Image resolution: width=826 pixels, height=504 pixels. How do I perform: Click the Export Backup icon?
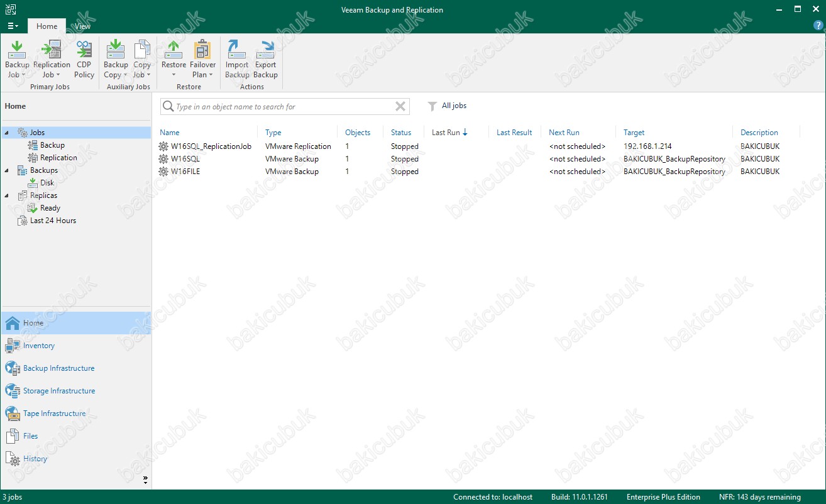coord(266,49)
